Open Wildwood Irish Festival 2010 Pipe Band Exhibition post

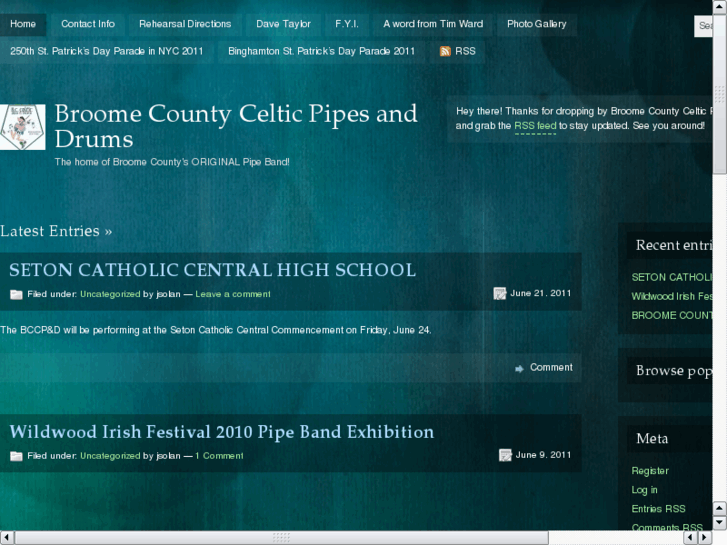222,432
